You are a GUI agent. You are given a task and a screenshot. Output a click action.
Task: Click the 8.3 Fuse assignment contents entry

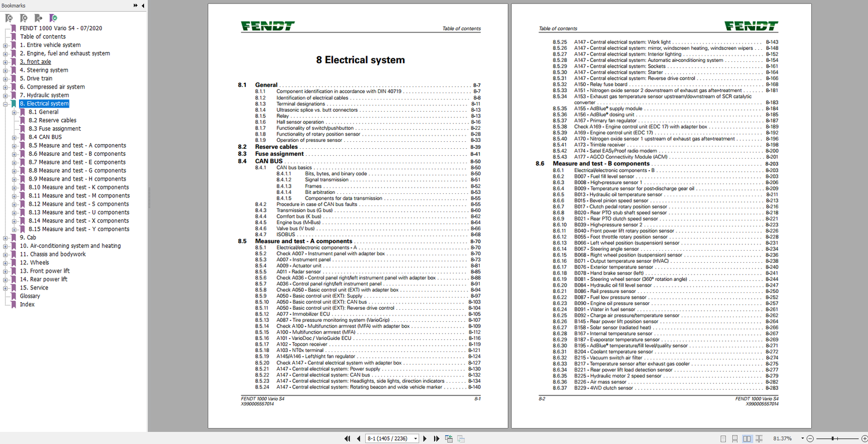(359, 154)
